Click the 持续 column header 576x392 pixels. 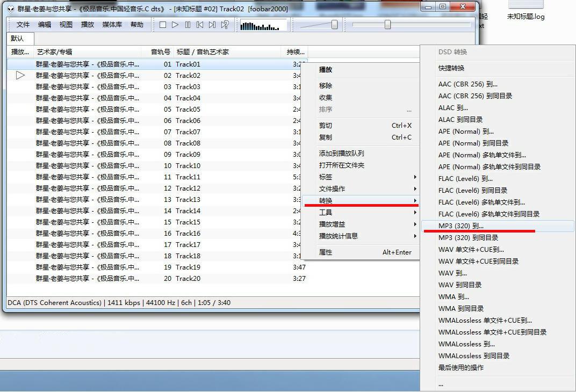pyautogui.click(x=296, y=52)
